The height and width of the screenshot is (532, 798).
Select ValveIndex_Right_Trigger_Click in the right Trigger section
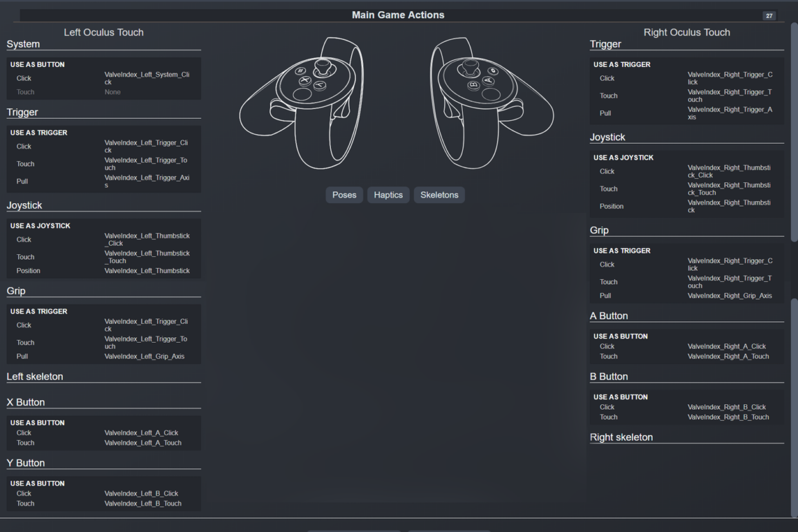730,78
